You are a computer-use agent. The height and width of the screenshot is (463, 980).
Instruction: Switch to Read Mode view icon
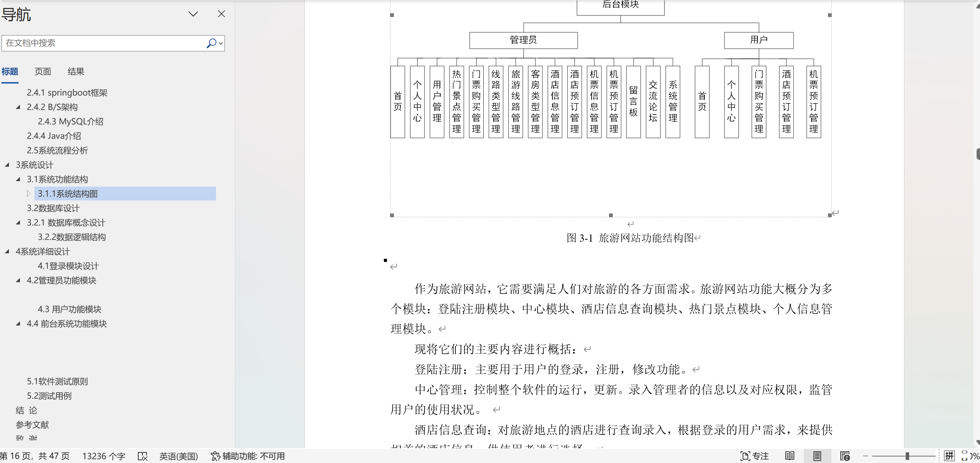[x=789, y=456]
